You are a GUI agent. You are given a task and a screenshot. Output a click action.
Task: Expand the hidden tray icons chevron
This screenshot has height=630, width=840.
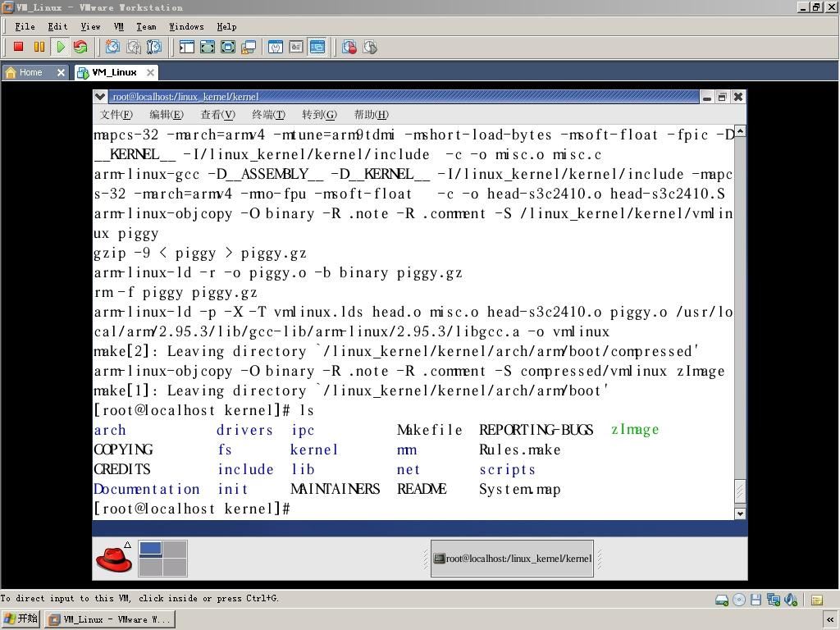coord(829,620)
